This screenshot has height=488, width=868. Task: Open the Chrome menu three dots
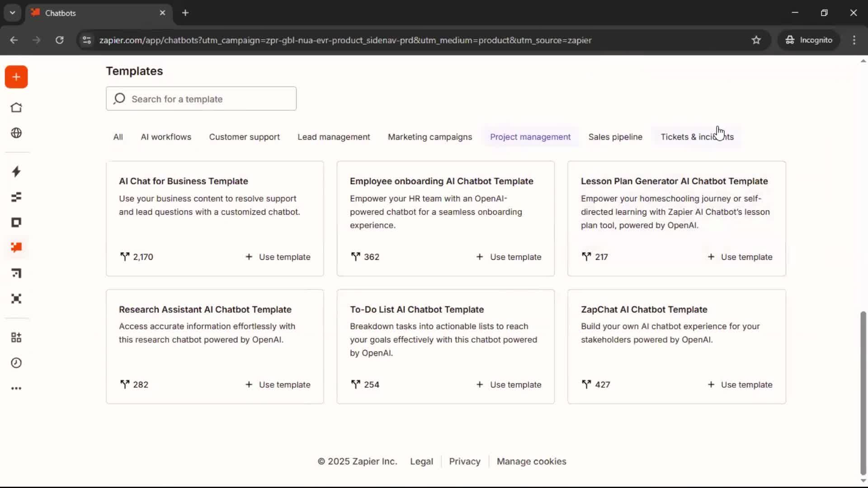click(854, 40)
